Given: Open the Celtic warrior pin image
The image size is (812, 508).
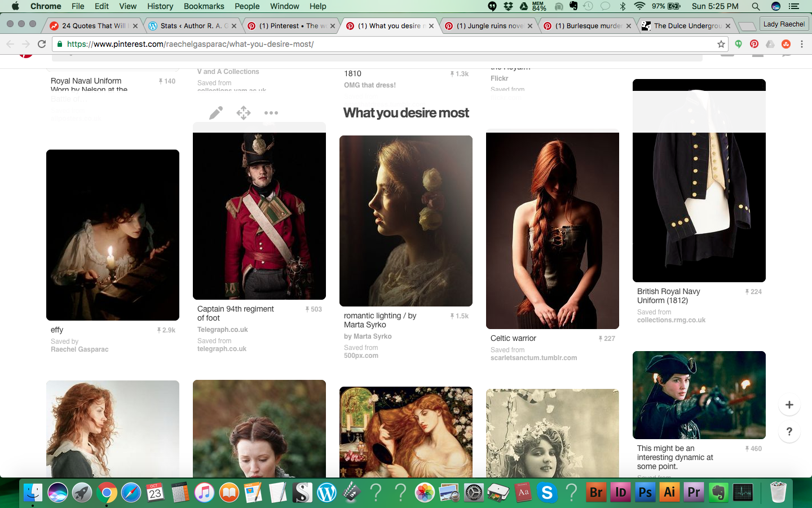Looking at the screenshot, I should 552,230.
